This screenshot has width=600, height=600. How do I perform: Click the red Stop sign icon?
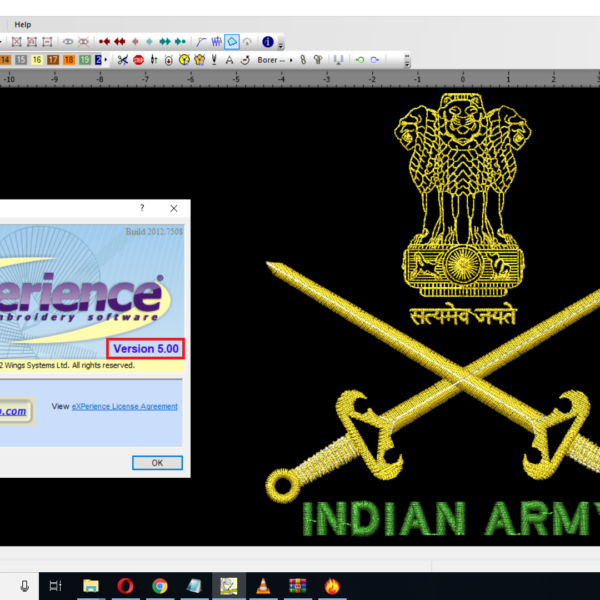coord(138,60)
